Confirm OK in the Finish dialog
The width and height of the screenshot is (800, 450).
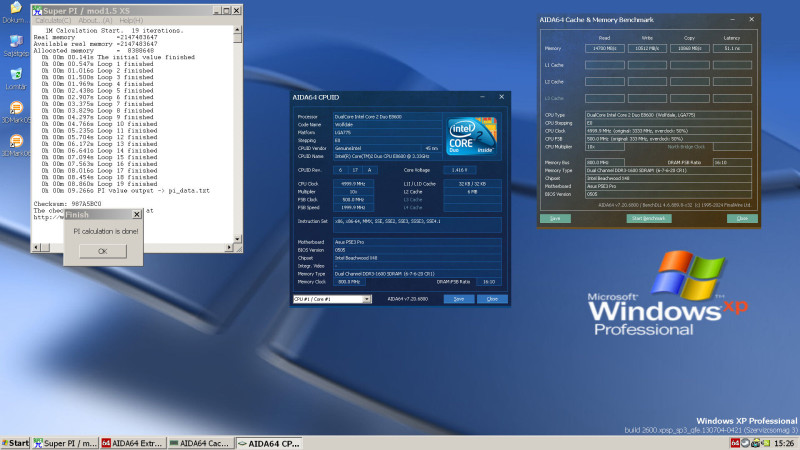103,251
